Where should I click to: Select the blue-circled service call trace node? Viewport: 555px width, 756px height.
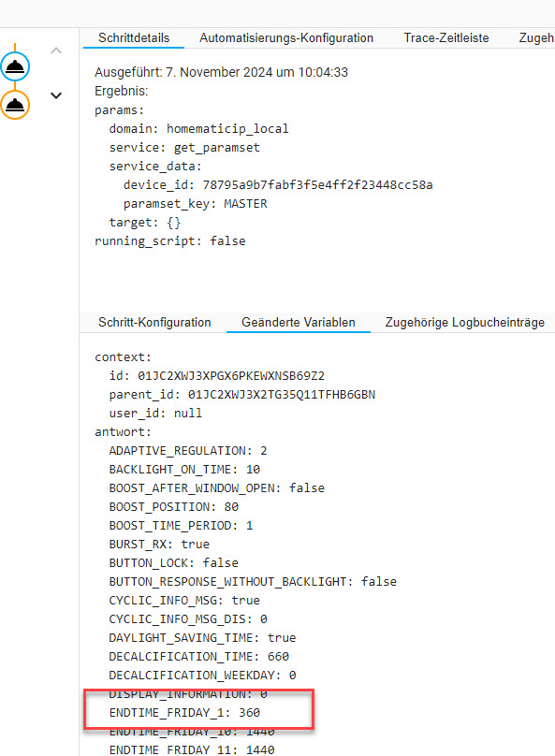[15, 66]
